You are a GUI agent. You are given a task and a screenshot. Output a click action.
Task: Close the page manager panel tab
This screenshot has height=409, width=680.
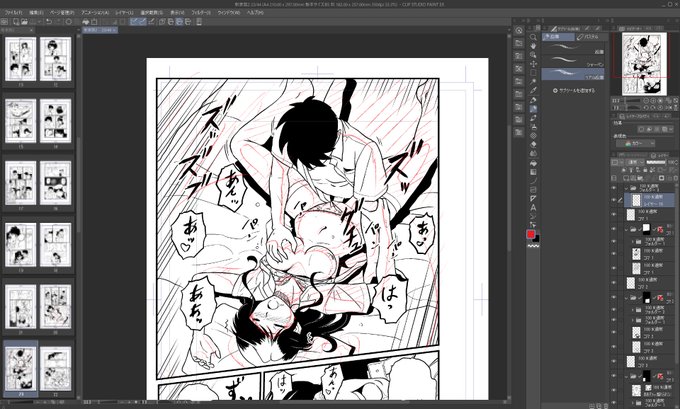pyautogui.click(x=32, y=30)
